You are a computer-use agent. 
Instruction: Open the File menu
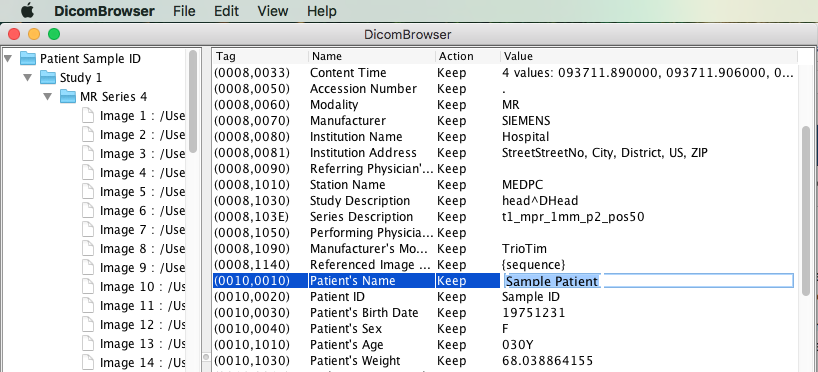pyautogui.click(x=185, y=11)
